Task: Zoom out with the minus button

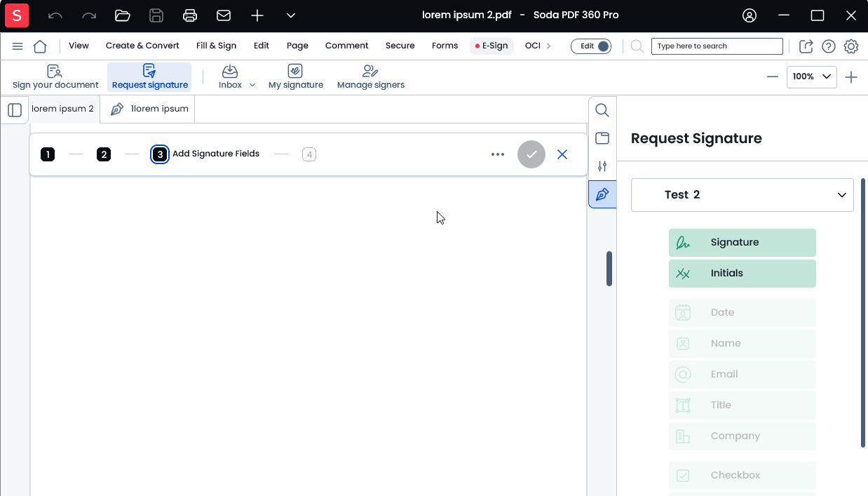Action: pyautogui.click(x=773, y=77)
